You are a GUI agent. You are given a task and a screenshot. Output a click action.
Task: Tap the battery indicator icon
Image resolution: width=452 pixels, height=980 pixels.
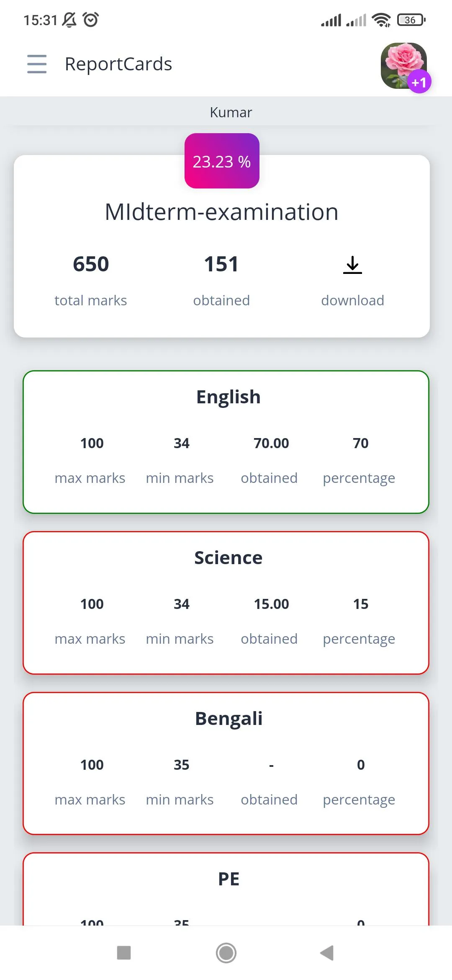tap(411, 20)
